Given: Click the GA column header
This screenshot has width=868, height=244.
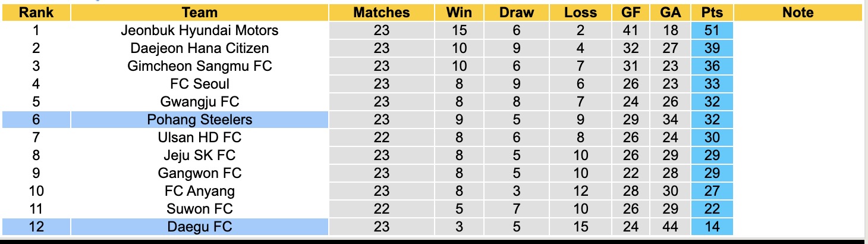Looking at the screenshot, I should (670, 12).
